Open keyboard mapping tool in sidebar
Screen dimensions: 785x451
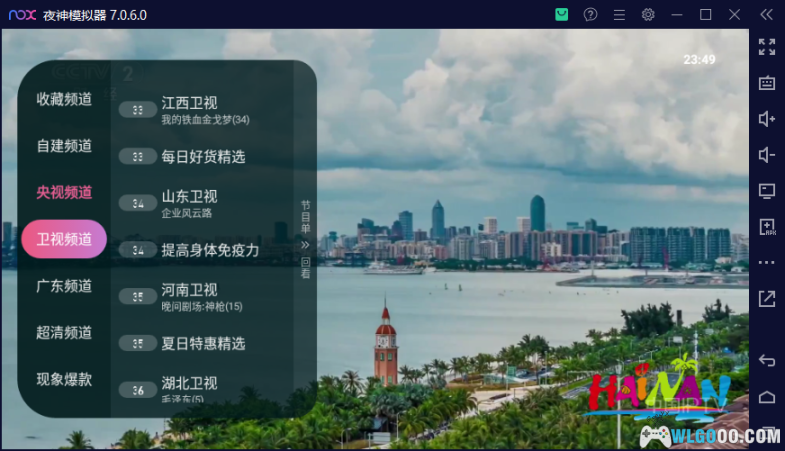(x=766, y=83)
